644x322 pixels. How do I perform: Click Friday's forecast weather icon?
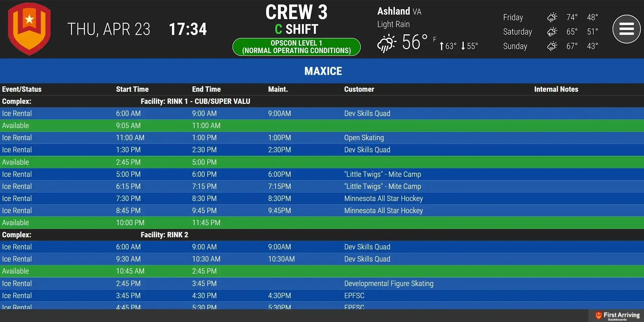click(552, 17)
